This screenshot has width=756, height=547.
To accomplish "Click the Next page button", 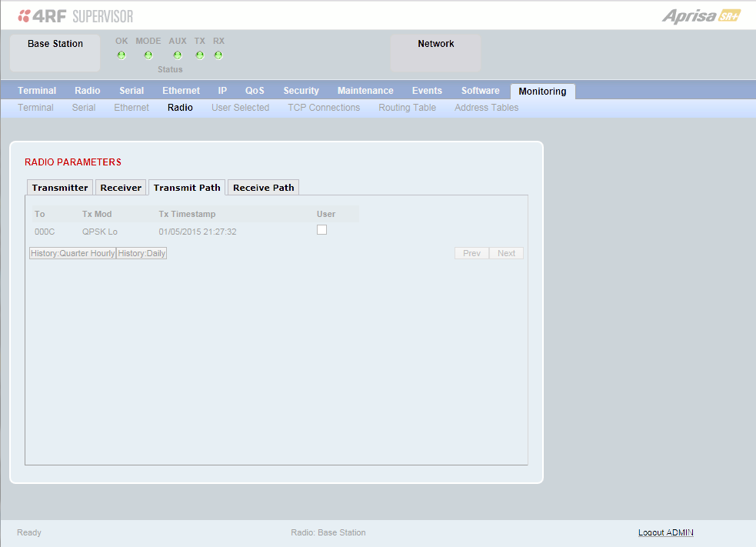I will click(x=506, y=253).
